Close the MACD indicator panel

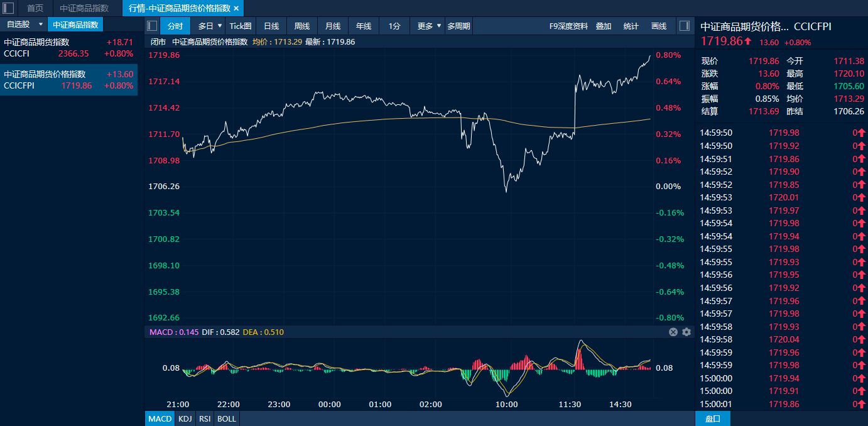pos(673,332)
